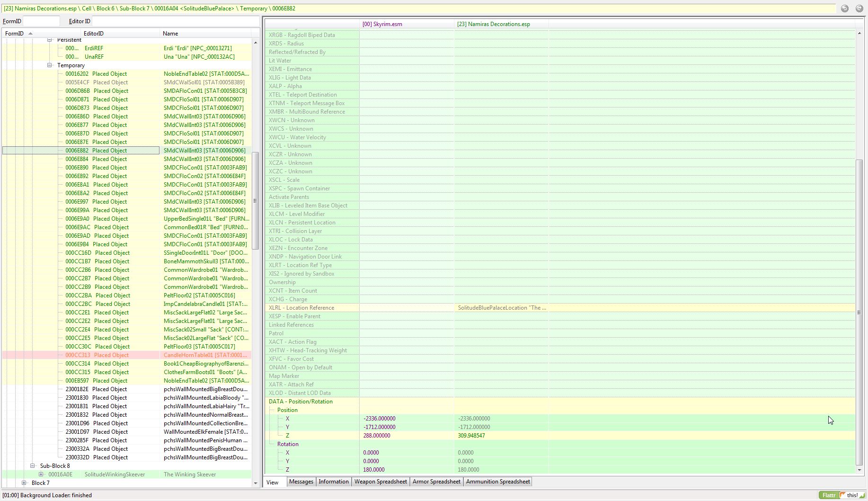The height and width of the screenshot is (501, 868).
Task: Open the Weapon Spreadsheet tab
Action: click(x=381, y=482)
